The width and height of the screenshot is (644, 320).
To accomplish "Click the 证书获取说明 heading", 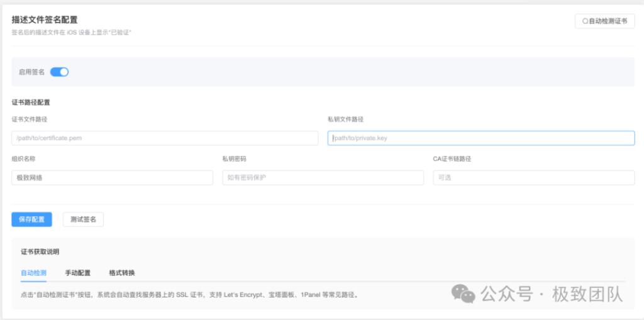I will pyautogui.click(x=40, y=252).
